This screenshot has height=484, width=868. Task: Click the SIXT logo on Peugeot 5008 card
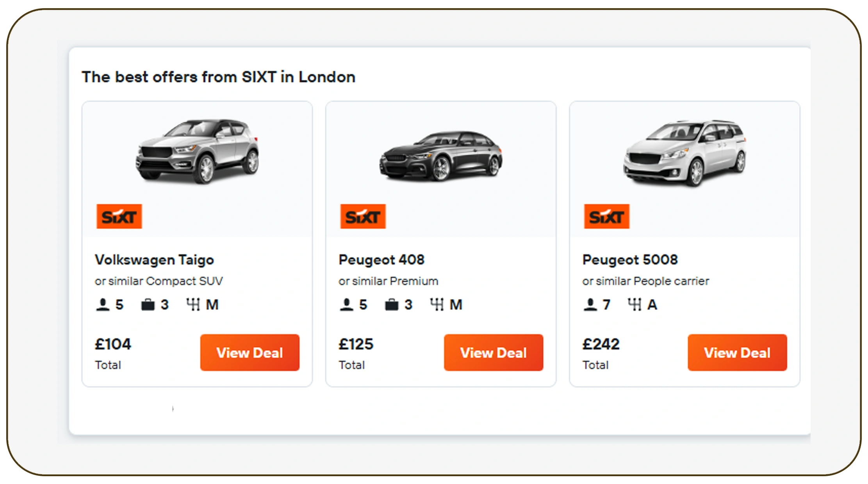click(x=606, y=216)
